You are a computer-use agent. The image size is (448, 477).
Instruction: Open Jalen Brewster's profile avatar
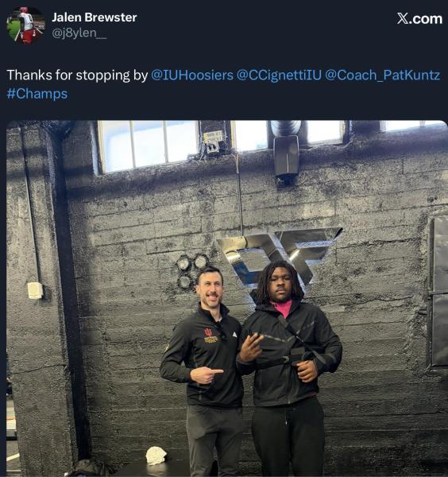25,25
